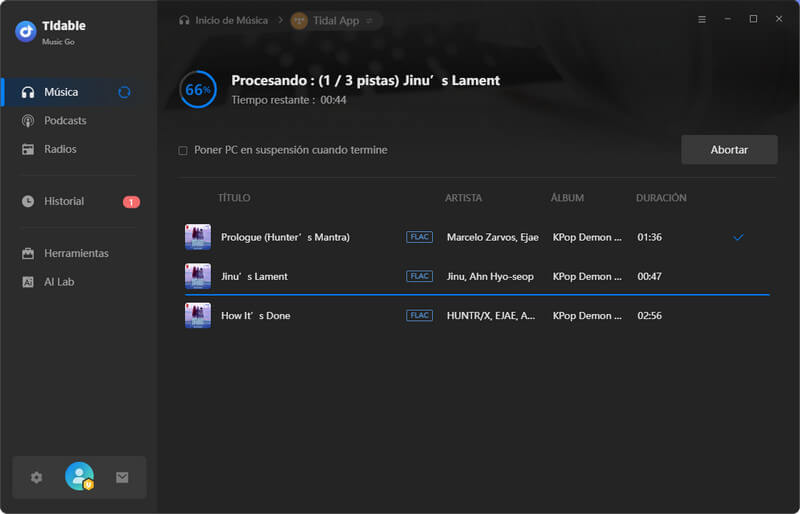Open the mail feedback icon
Viewport: 800px width, 514px height.
point(122,477)
